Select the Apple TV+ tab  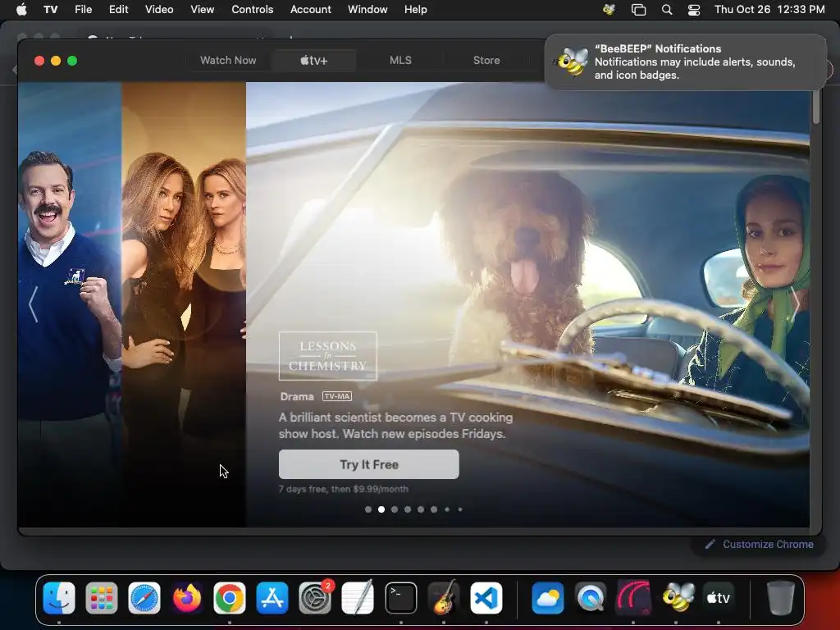[x=314, y=61]
